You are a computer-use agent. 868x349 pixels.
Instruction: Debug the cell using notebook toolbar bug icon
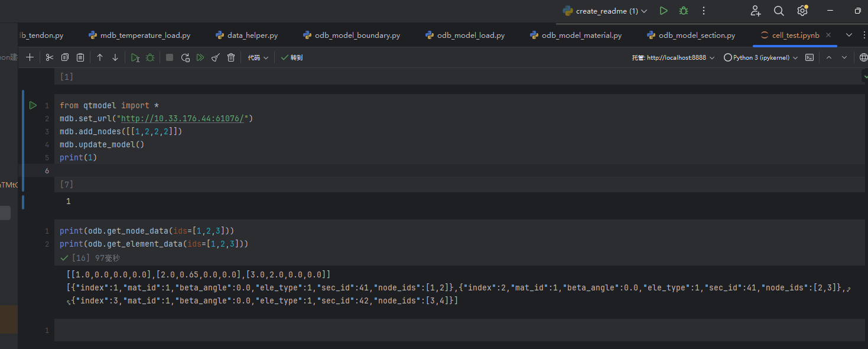(150, 57)
